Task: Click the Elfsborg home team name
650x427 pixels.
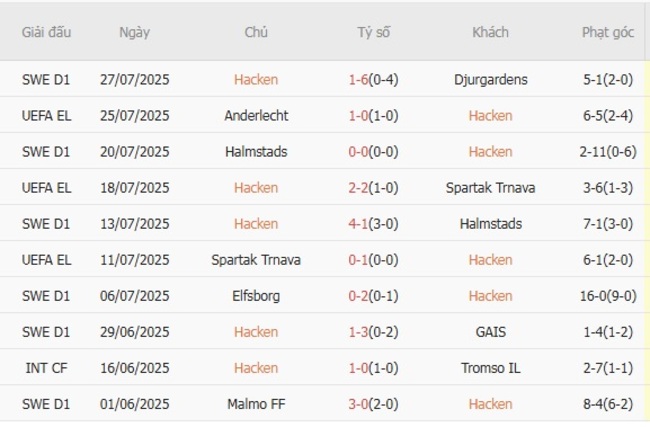Action: tap(256, 296)
